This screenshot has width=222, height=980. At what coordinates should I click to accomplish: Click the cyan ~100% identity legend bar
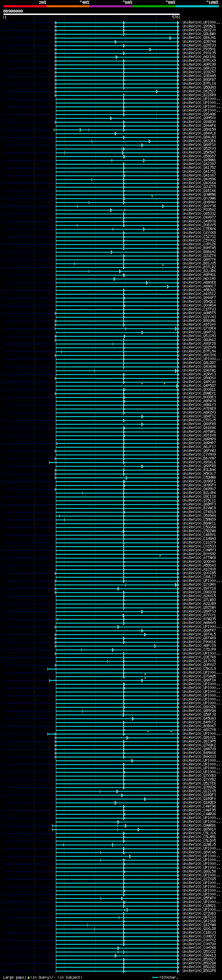coord(197,6)
